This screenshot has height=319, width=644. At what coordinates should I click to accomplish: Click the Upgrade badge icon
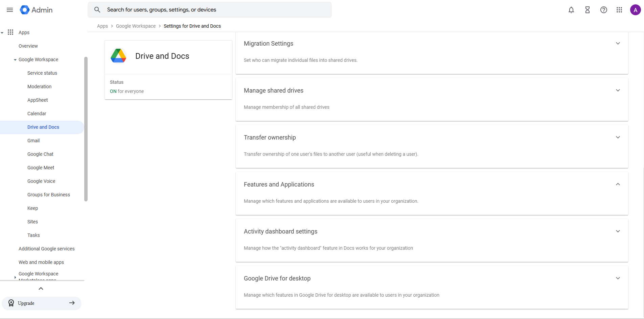(x=11, y=303)
